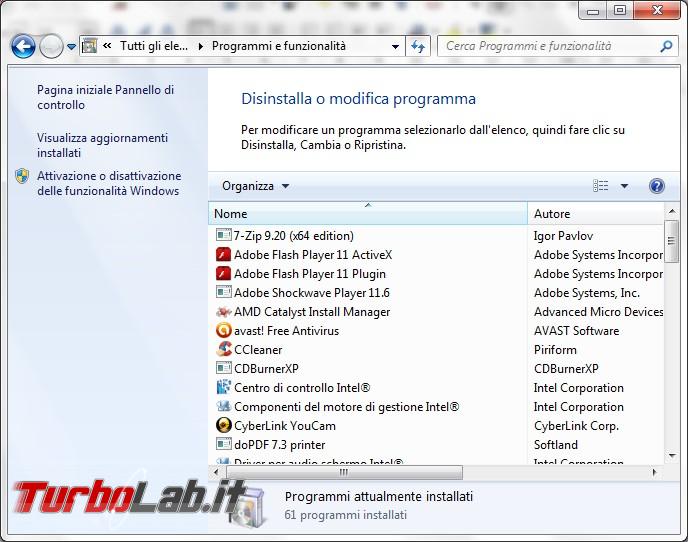
Task: Click the Control Panel address bar icon
Action: click(x=90, y=46)
